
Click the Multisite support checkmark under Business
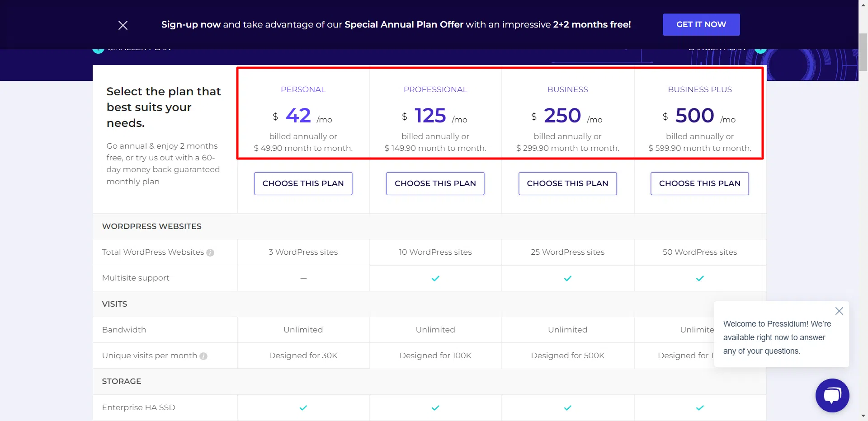pyautogui.click(x=567, y=278)
